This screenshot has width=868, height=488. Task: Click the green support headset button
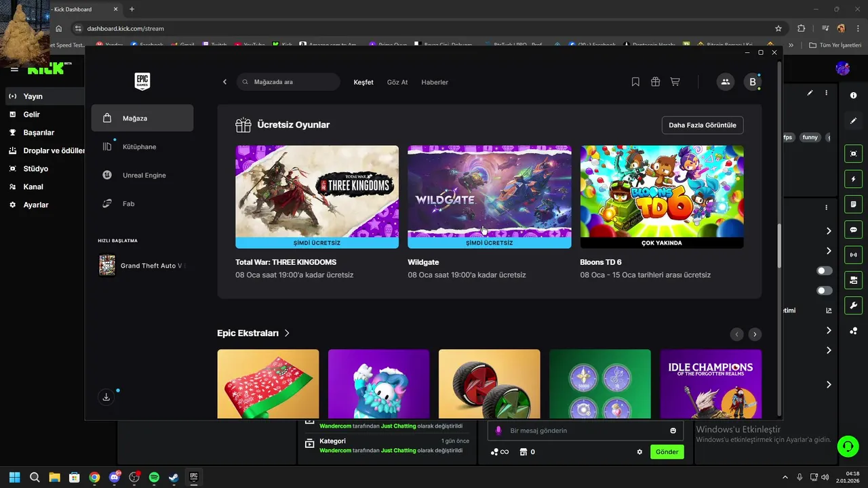[x=848, y=445]
